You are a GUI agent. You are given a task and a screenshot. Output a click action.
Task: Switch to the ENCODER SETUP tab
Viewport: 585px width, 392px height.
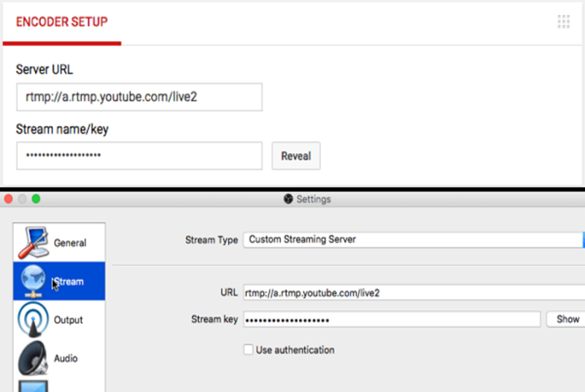tap(61, 22)
